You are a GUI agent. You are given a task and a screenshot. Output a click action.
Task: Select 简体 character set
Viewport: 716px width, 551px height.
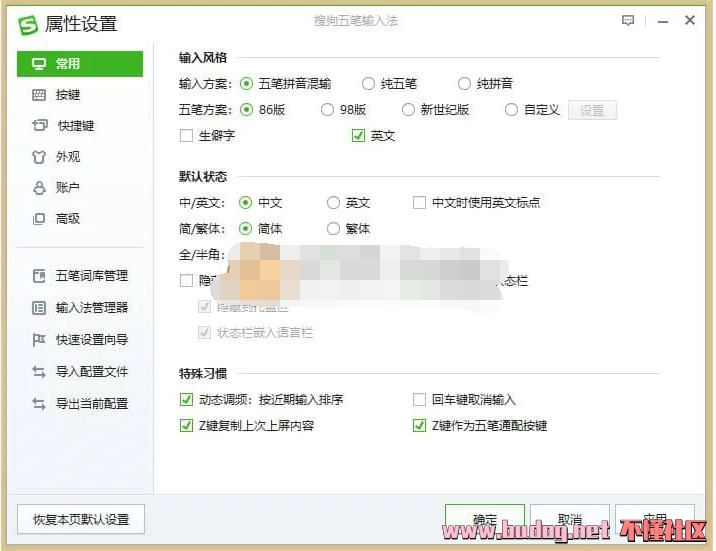tap(246, 228)
